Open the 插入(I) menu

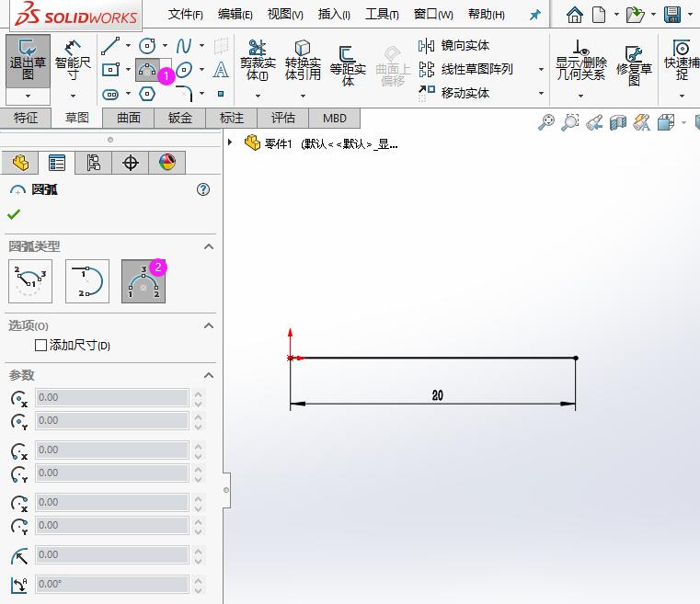(x=334, y=15)
